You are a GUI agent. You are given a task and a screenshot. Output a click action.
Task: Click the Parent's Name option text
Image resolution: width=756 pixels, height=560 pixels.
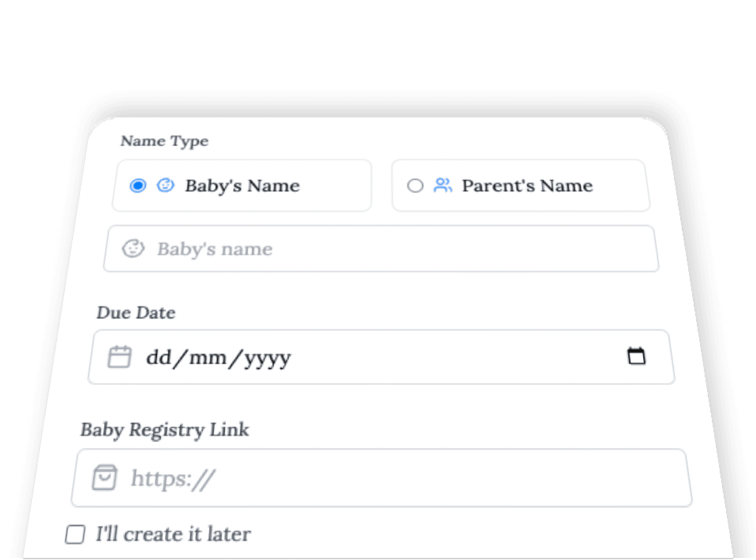527,186
